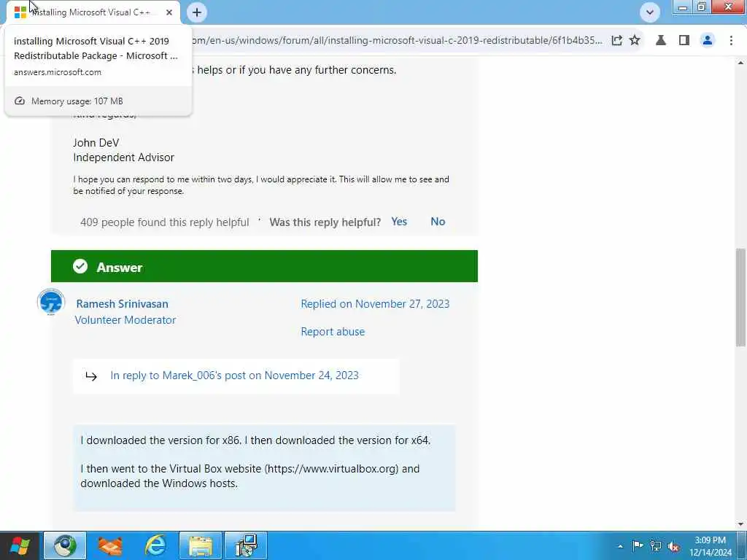Open the network tray icon
This screenshot has height=560, width=747.
pos(656,545)
